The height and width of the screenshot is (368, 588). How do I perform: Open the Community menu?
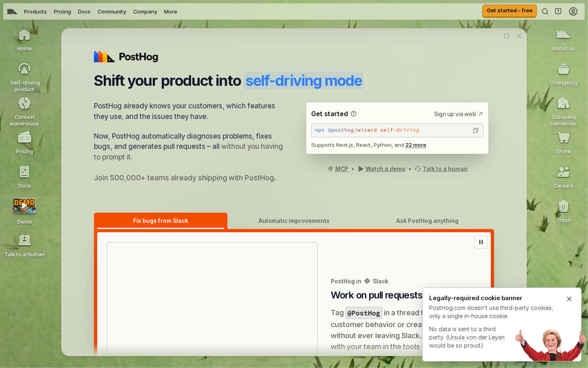112,11
